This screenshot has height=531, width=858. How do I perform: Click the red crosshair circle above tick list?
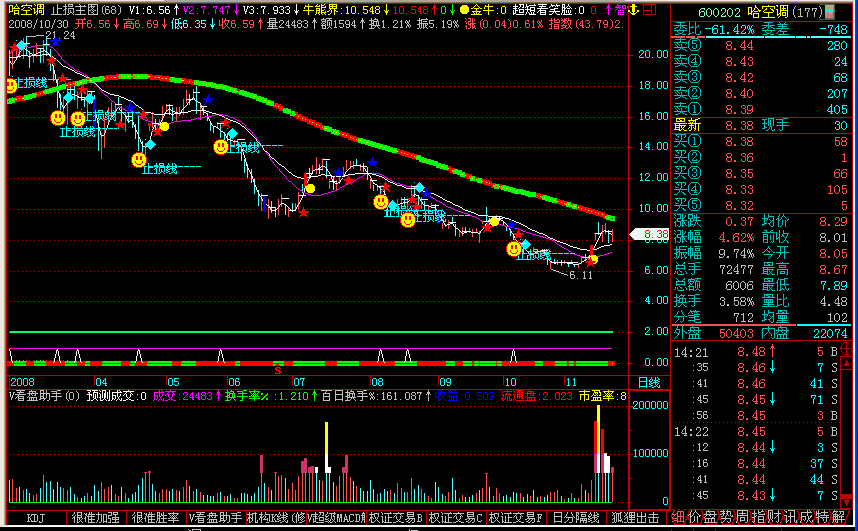(x=846, y=348)
